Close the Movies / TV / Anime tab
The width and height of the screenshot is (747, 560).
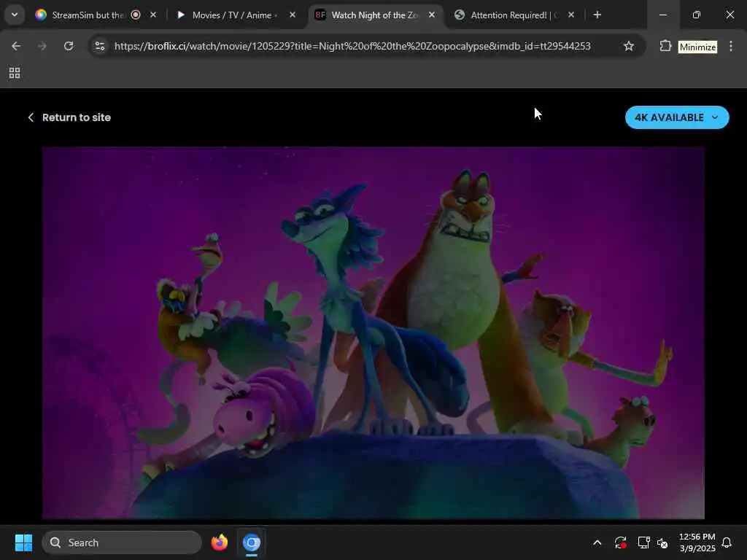coord(293,15)
